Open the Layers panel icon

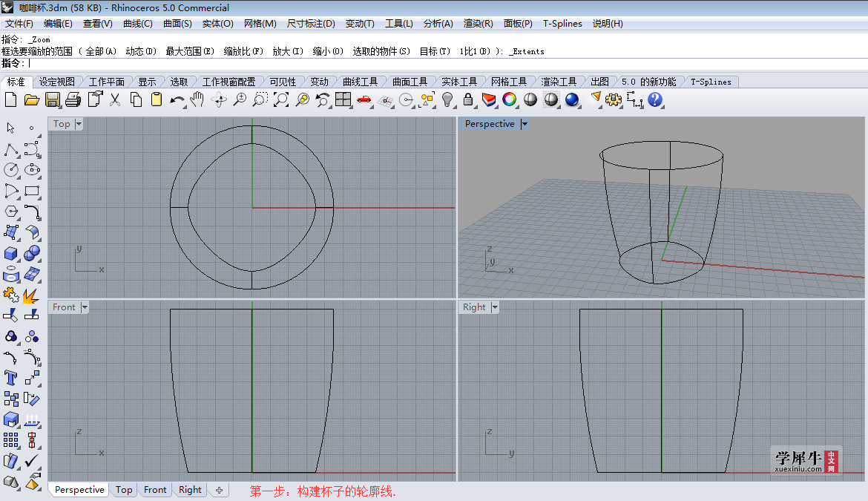[489, 99]
